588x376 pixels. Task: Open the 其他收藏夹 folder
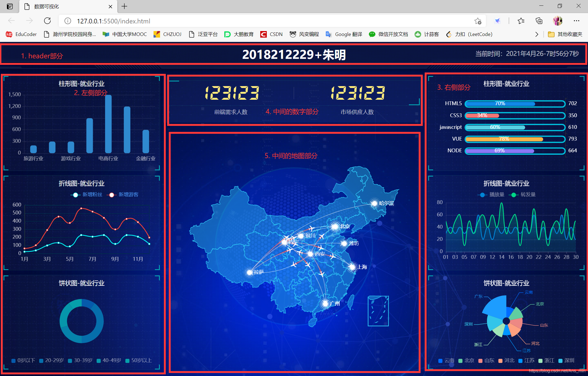point(565,34)
